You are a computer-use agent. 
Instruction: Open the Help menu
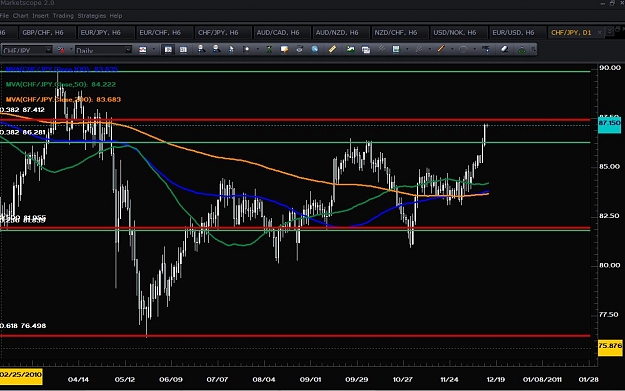pyautogui.click(x=116, y=16)
